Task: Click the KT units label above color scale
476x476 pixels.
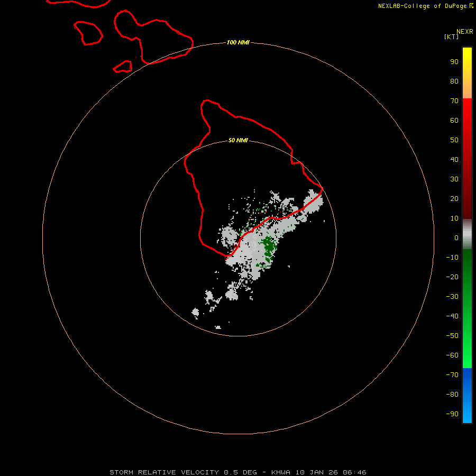Action: coord(452,36)
